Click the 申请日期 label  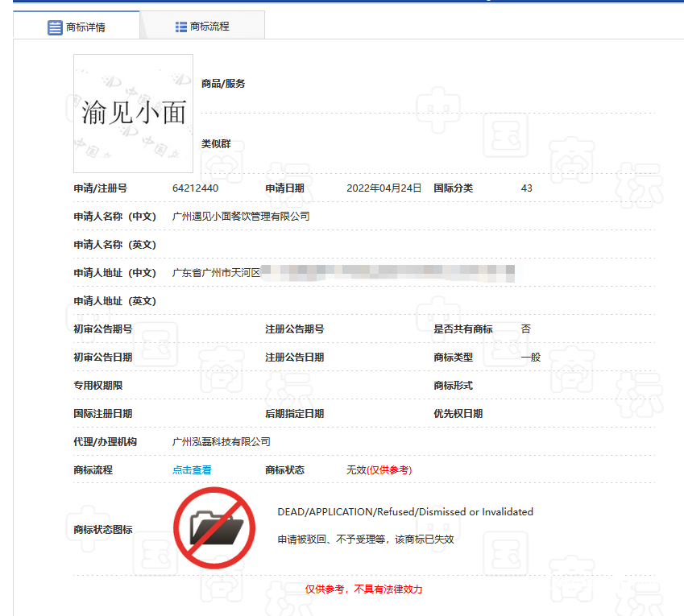click(x=284, y=188)
